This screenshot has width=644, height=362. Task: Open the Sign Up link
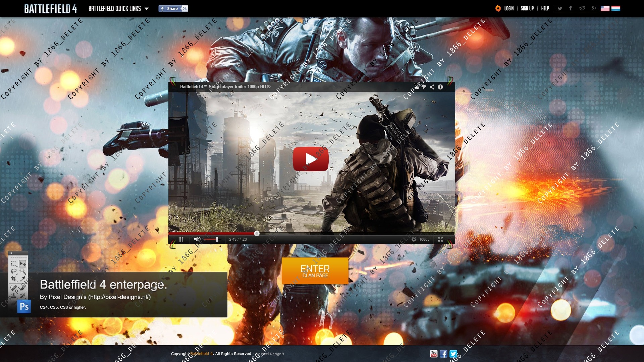527,8
